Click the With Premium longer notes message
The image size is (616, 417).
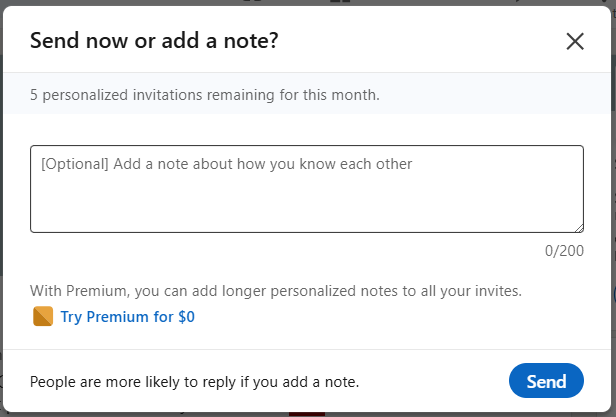pyautogui.click(x=276, y=291)
